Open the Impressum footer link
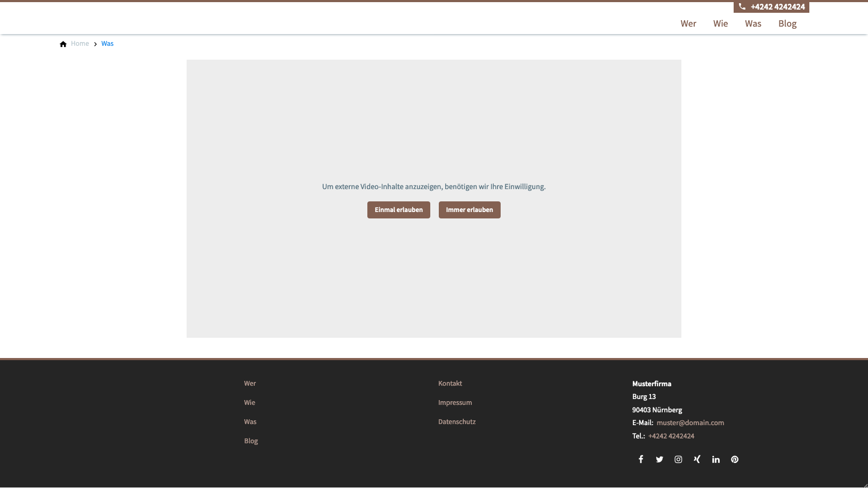This screenshot has height=488, width=868. click(455, 403)
